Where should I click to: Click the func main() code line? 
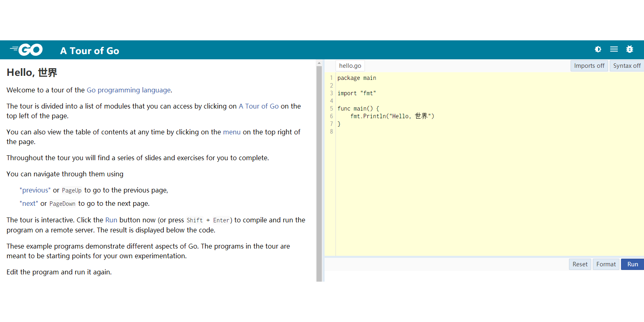[x=358, y=109]
